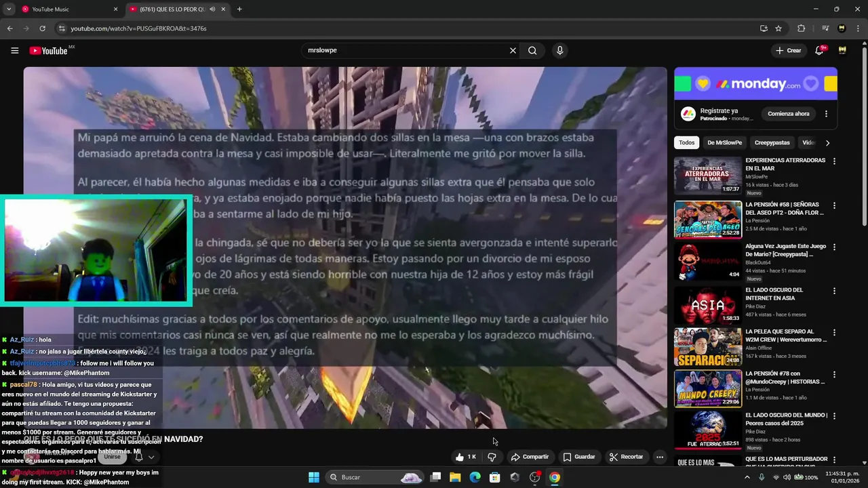
Task: Open the Crear upload menu
Action: [x=789, y=50]
